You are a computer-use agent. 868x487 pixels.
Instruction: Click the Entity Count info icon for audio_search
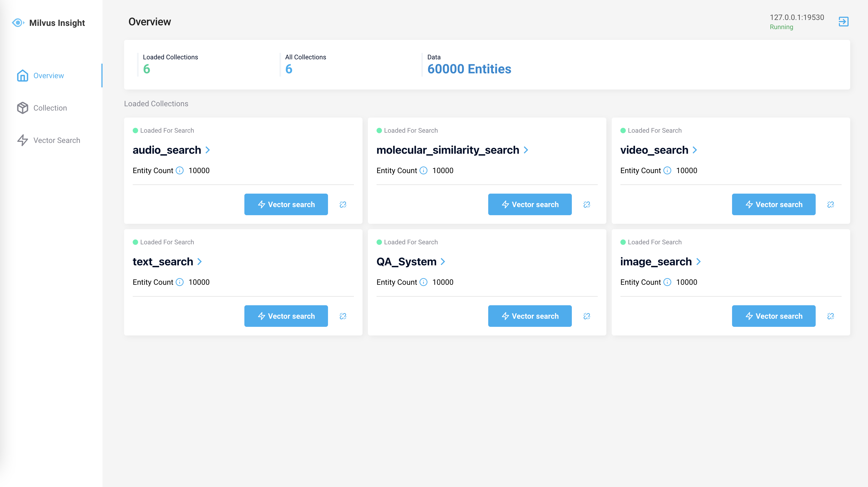tap(180, 170)
